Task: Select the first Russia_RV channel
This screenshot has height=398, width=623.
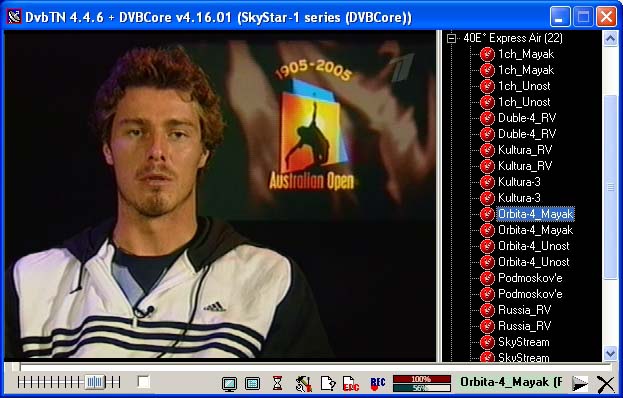Action: click(x=524, y=310)
